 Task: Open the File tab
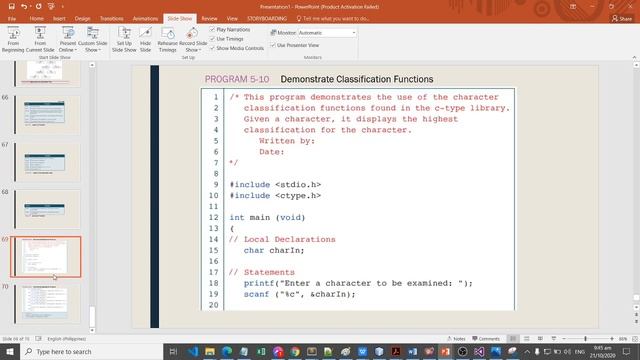(12, 19)
